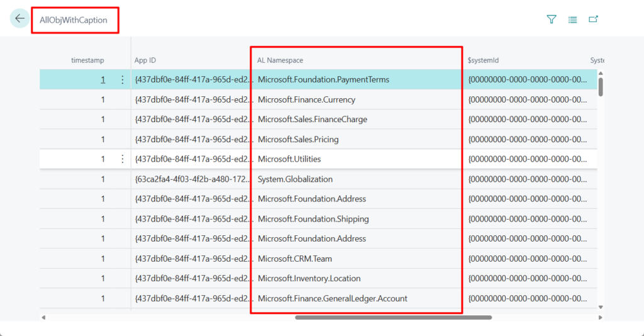Open row menu for Microsoft.Utilities row
Image resolution: width=644 pixels, height=336 pixels.
122,159
